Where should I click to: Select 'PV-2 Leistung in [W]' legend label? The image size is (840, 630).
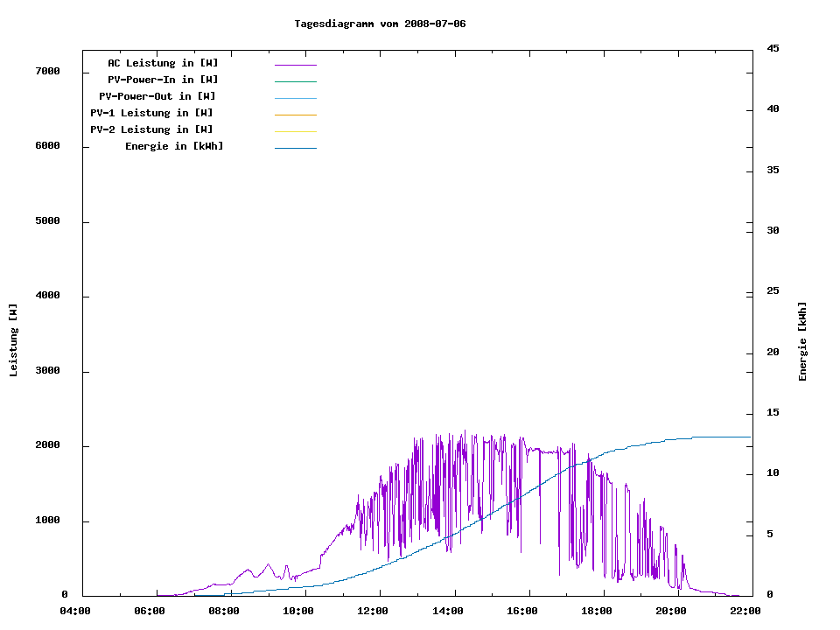(151, 129)
